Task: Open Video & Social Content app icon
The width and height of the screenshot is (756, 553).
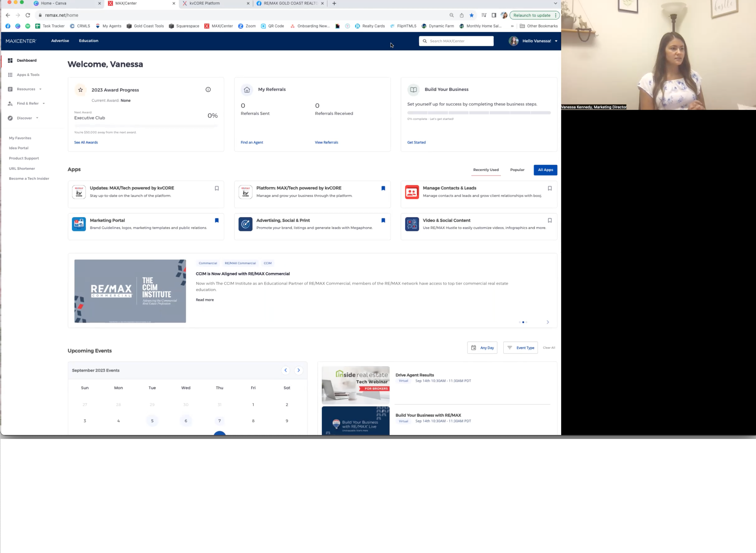Action: click(412, 224)
